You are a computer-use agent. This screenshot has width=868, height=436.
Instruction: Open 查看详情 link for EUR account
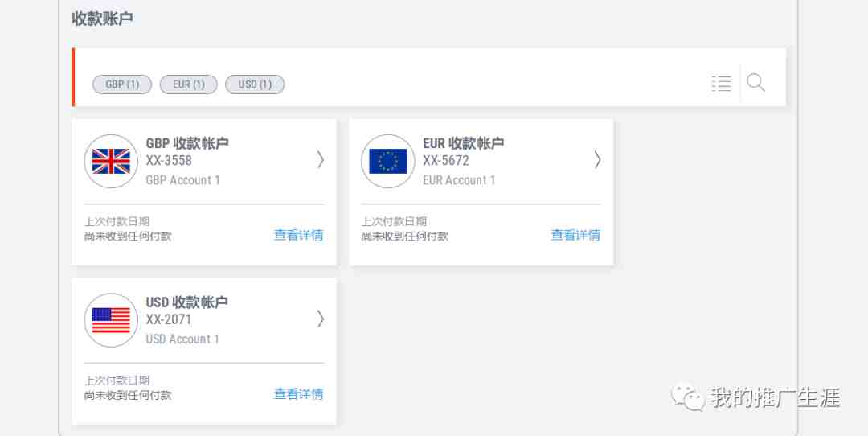click(575, 235)
